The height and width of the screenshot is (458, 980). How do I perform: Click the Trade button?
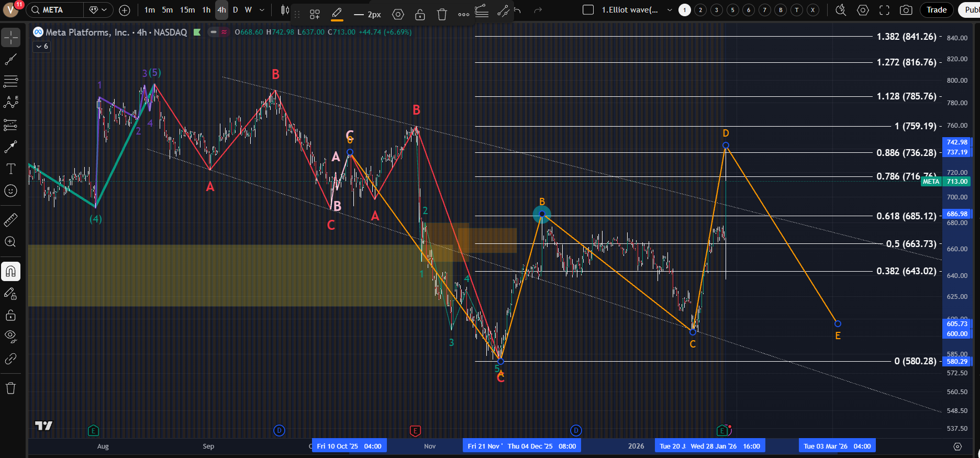point(937,10)
